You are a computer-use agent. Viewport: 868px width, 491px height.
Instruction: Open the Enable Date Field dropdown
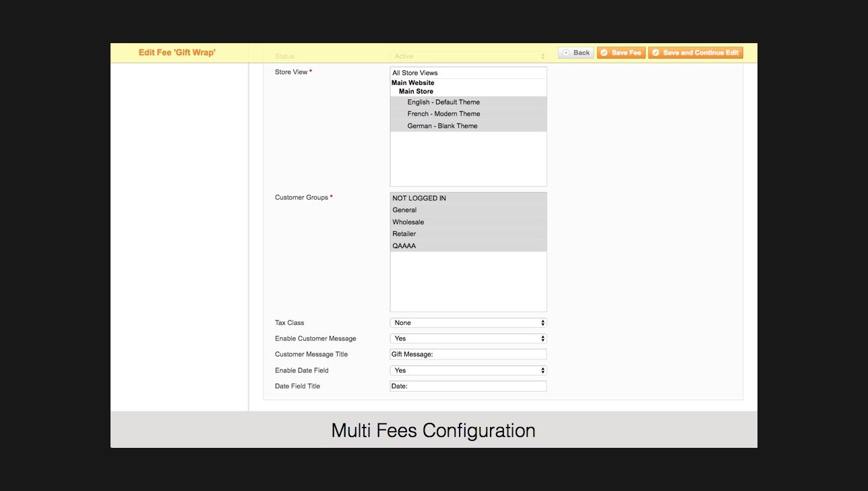468,370
